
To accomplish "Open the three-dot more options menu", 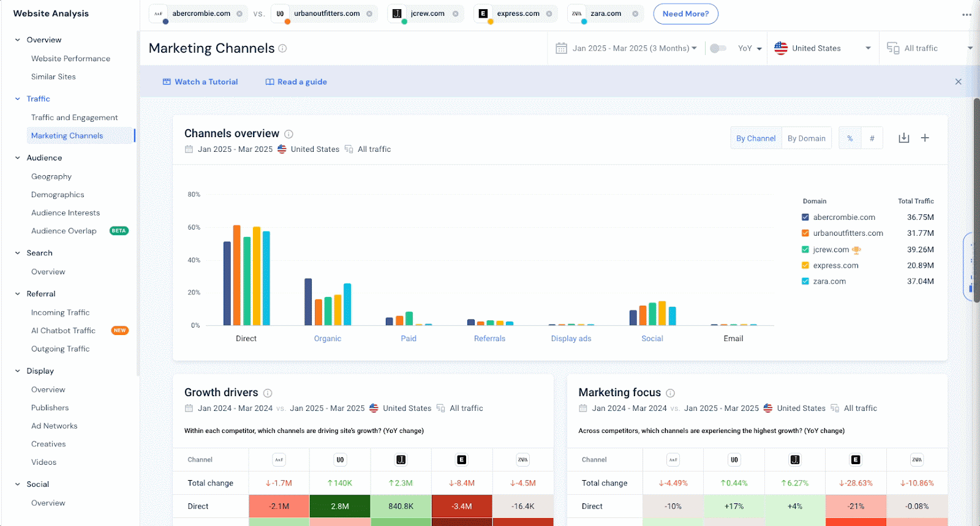I will 967,15.
